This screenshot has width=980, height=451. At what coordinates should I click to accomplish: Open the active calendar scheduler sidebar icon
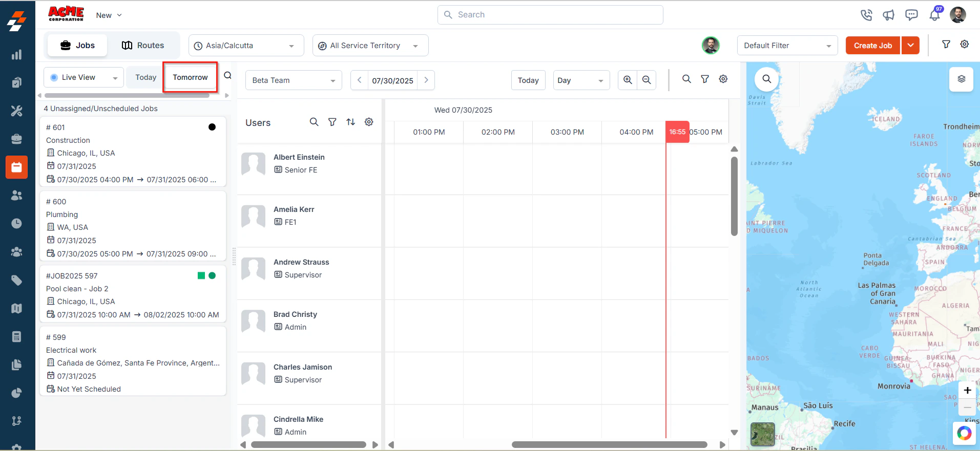point(17,167)
